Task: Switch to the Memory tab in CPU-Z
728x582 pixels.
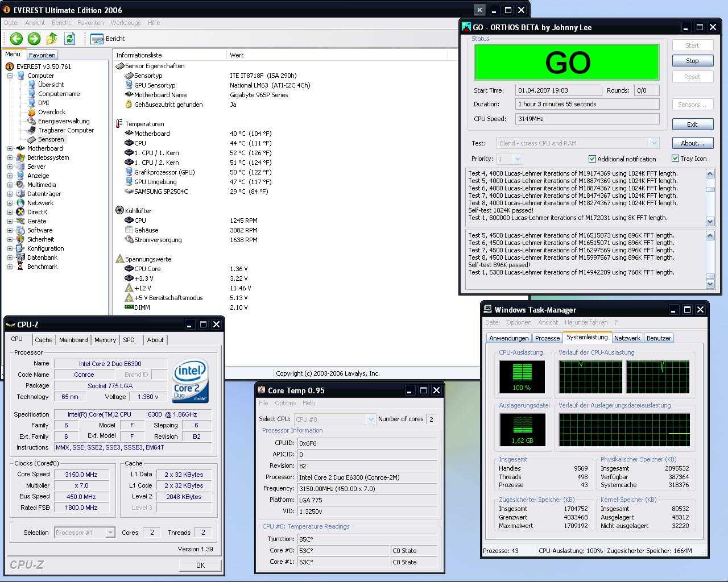Action: tap(105, 340)
